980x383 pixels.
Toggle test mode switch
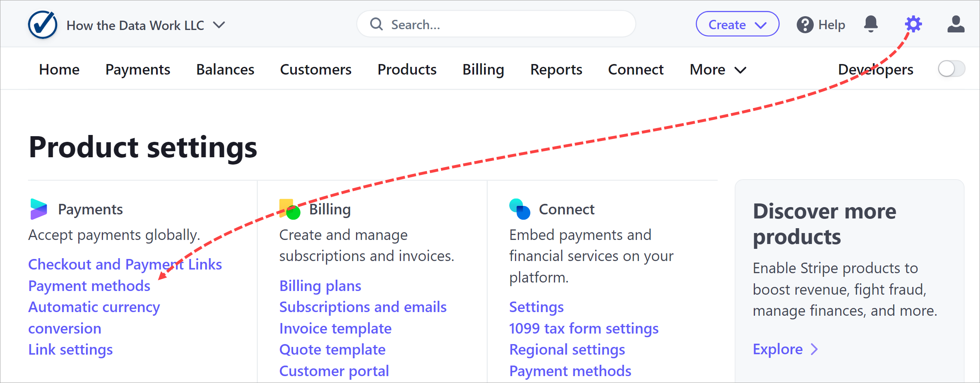(x=951, y=69)
